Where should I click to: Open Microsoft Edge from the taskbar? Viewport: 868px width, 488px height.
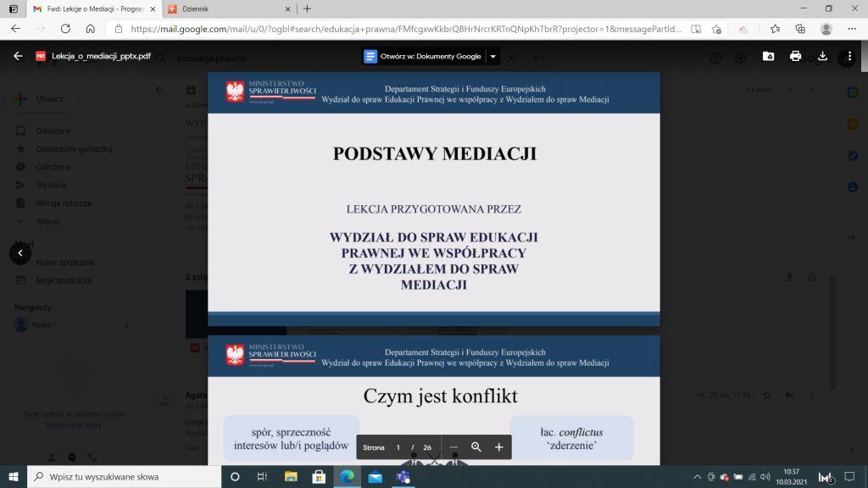point(347,476)
